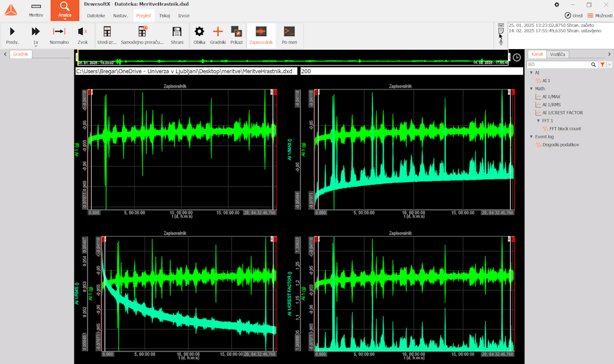The height and width of the screenshot is (364, 614).
Task: Select the Po meri custom display
Action: tap(290, 35)
